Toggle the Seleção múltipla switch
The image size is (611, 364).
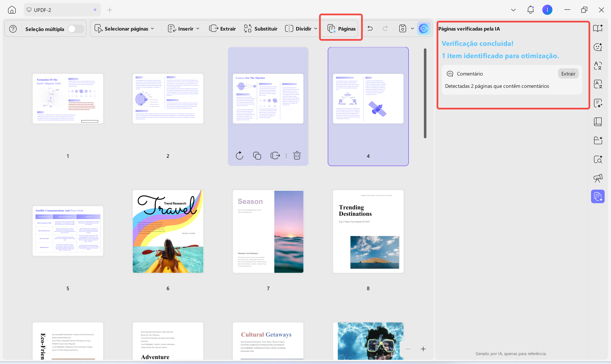[76, 29]
